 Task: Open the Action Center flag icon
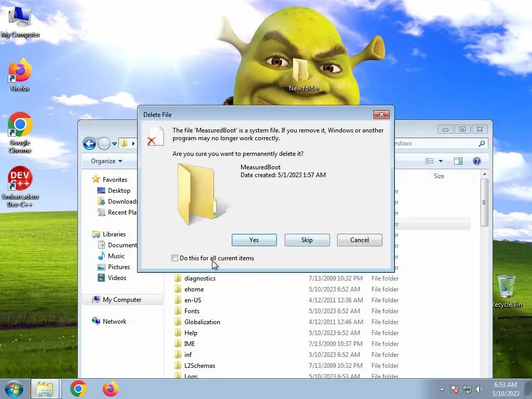tap(455, 389)
